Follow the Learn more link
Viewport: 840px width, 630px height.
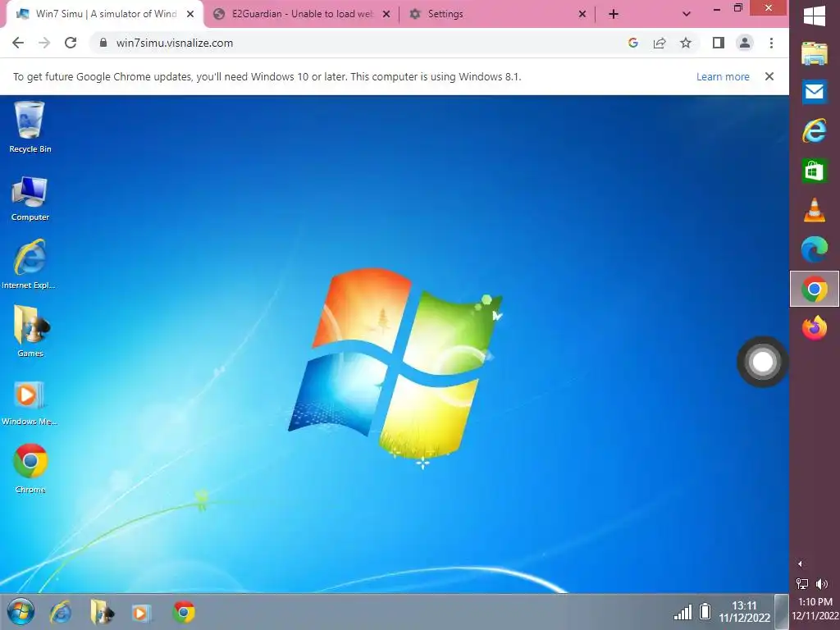pyautogui.click(x=723, y=76)
